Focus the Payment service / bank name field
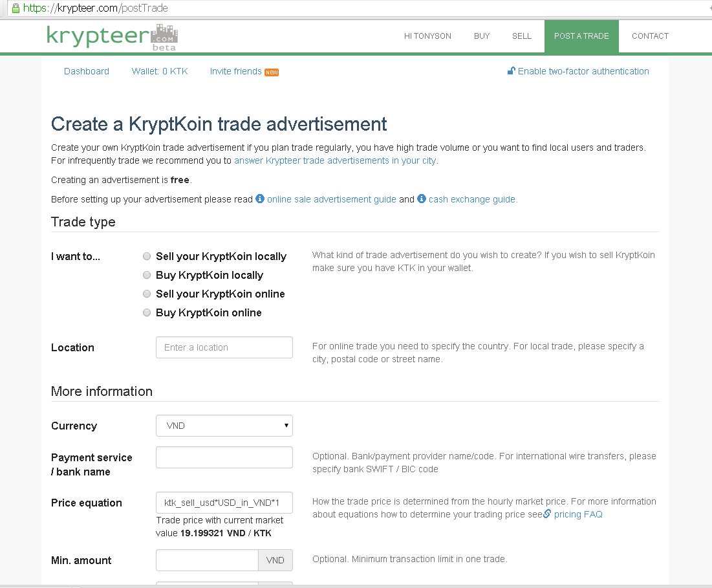Viewport: 712px width, 588px height. tap(224, 457)
